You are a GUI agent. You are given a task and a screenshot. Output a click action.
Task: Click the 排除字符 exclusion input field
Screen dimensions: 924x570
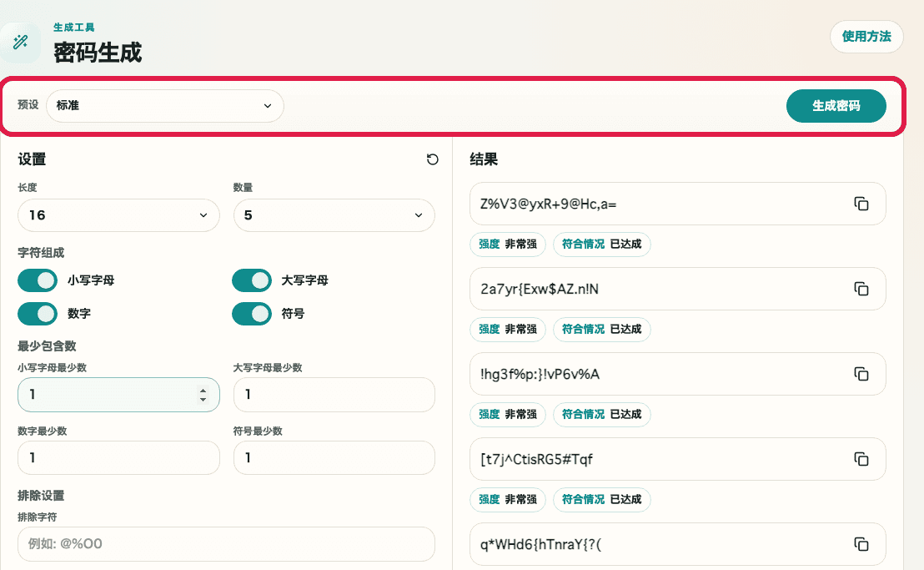(x=225, y=544)
